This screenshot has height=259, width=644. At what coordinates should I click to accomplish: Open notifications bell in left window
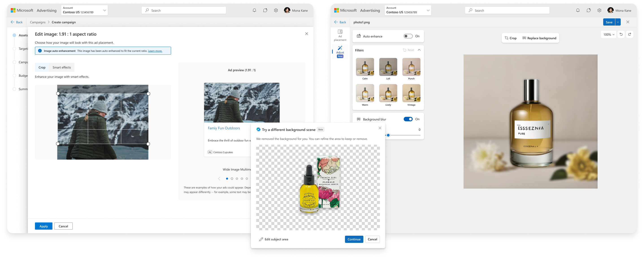254,11
